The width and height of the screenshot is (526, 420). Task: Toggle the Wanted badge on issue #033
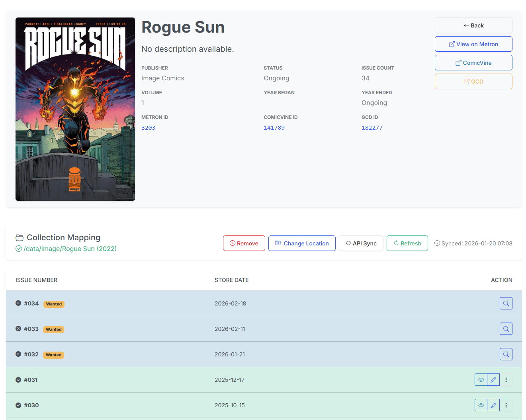[53, 329]
